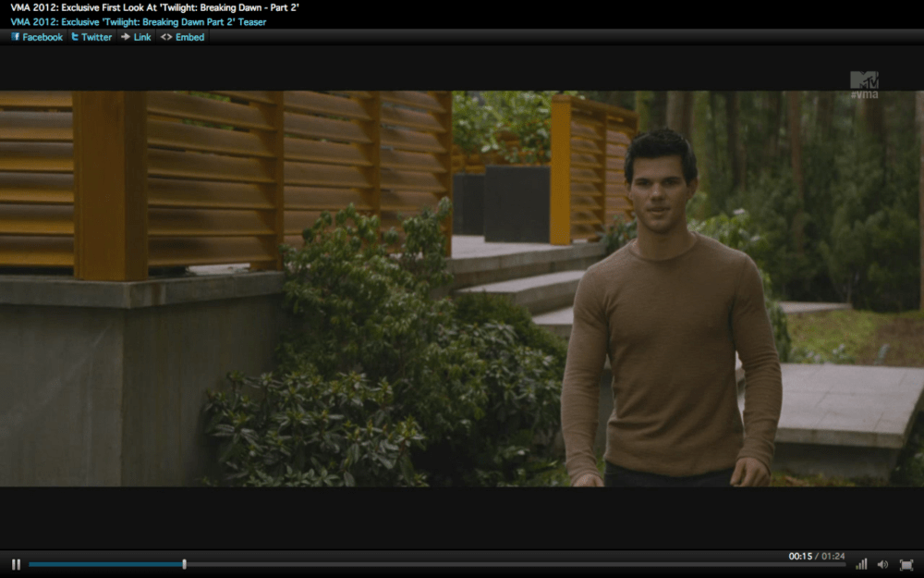Mute the video with the speaker icon
Viewport: 924px width, 578px height.
882,564
